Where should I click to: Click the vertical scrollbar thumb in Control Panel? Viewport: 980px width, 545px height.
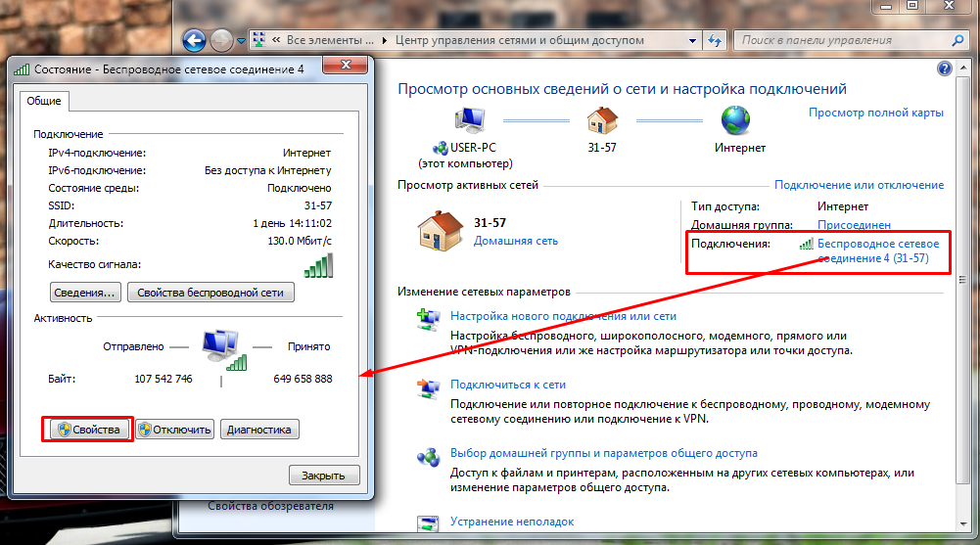pyautogui.click(x=962, y=279)
